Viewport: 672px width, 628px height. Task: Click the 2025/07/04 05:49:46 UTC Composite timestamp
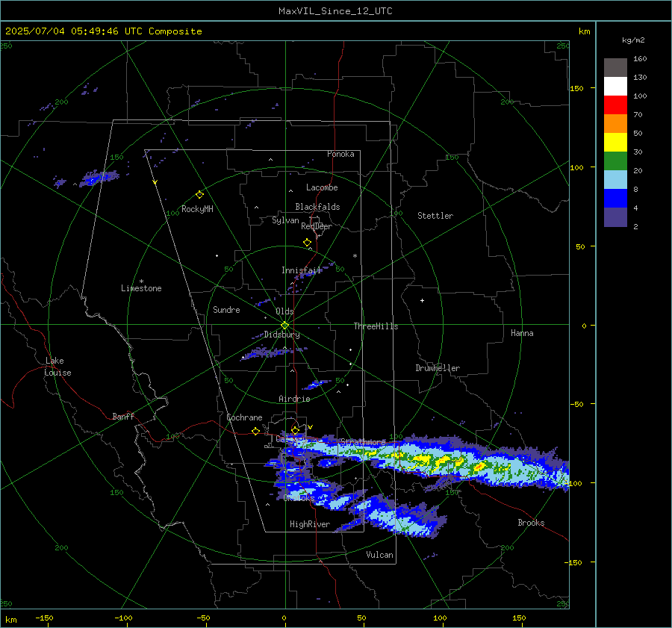click(x=103, y=31)
